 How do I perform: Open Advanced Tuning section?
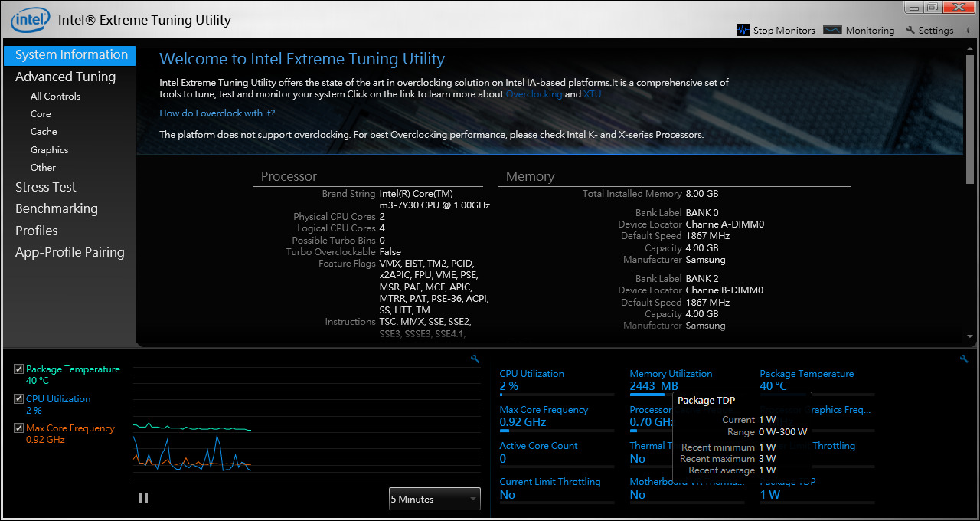65,77
